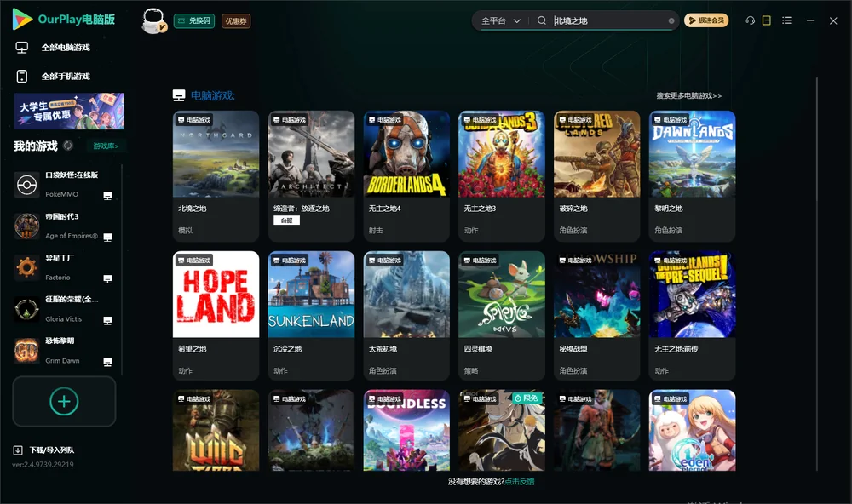Open the Boundless game thumbnail
852x504 pixels.
(406, 430)
